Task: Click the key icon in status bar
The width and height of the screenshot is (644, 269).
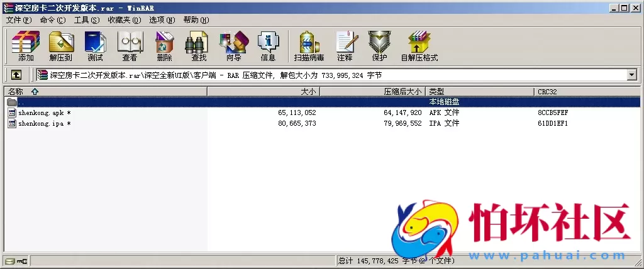Action: tap(21, 261)
